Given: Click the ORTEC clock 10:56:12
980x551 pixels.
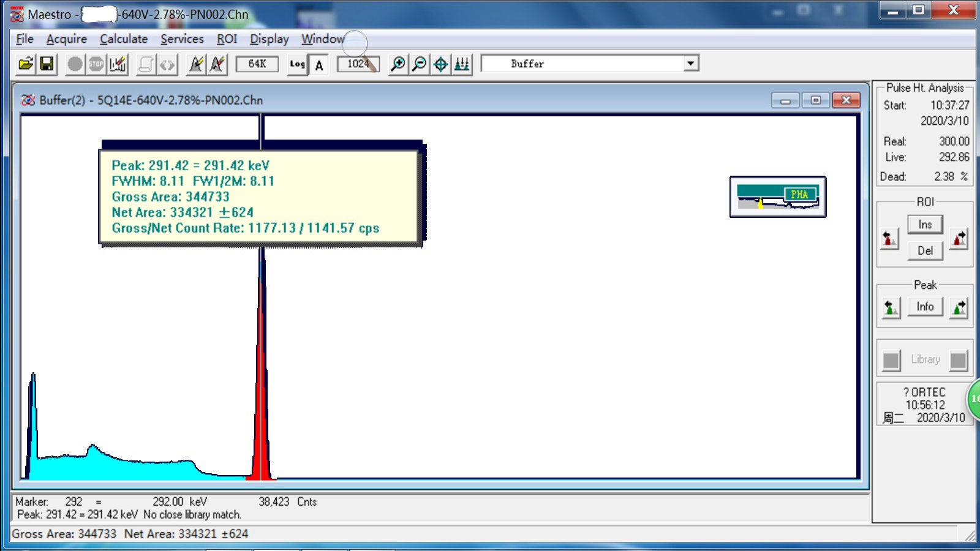Looking at the screenshot, I should click(x=925, y=405).
